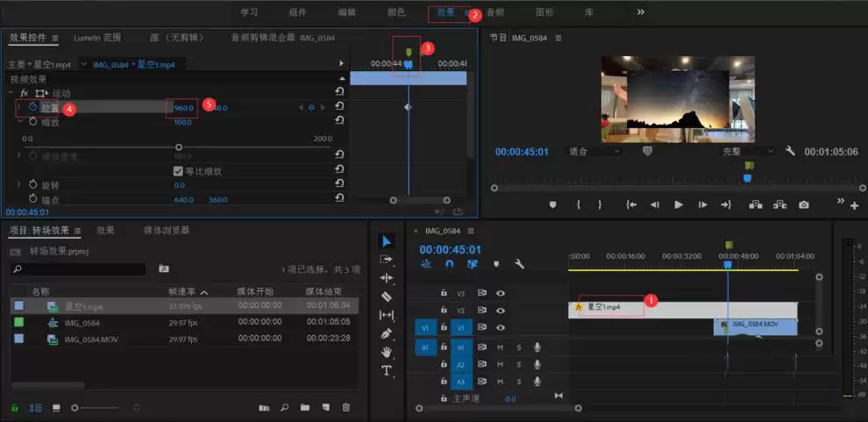Reset the 运动 effect

click(x=340, y=92)
